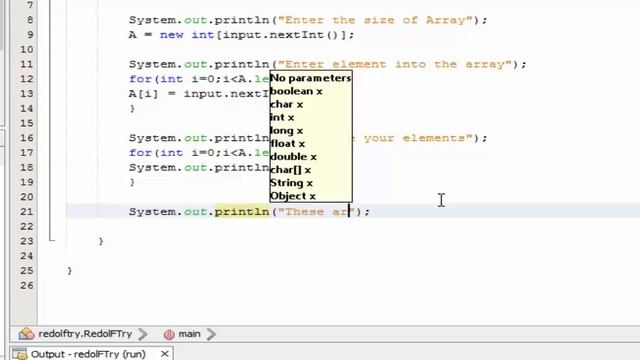This screenshot has height=360, width=640.
Task: Open the redolftry.RedolFTry breadcrumb item
Action: (x=85, y=334)
